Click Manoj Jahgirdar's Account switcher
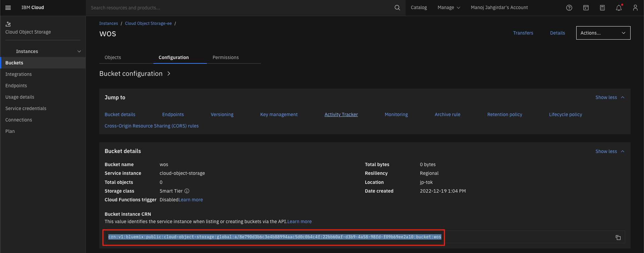 [499, 8]
